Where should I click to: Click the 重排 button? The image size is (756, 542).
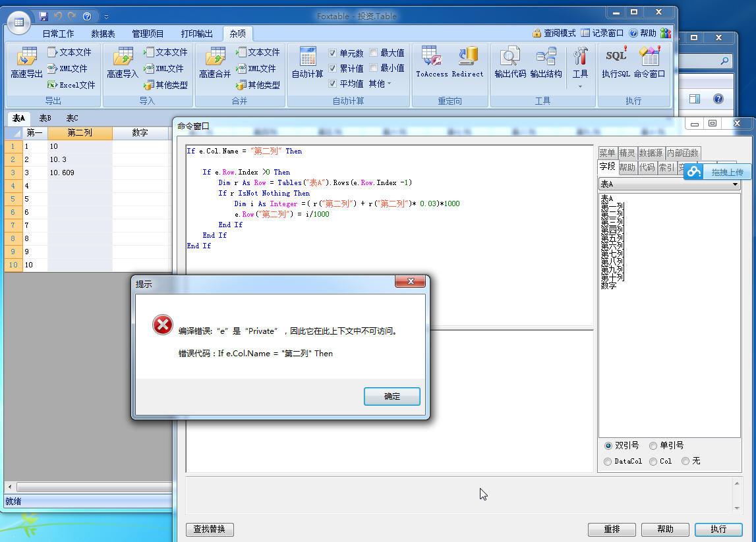612,529
